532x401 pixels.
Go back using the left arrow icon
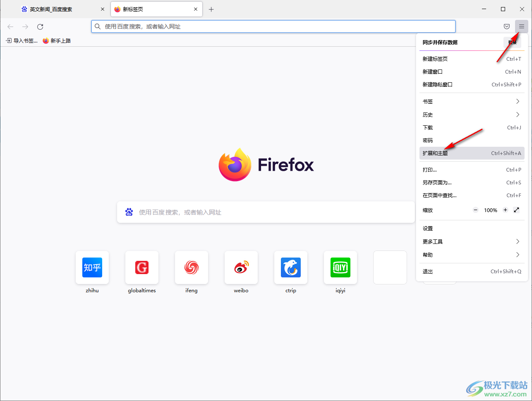click(x=10, y=27)
